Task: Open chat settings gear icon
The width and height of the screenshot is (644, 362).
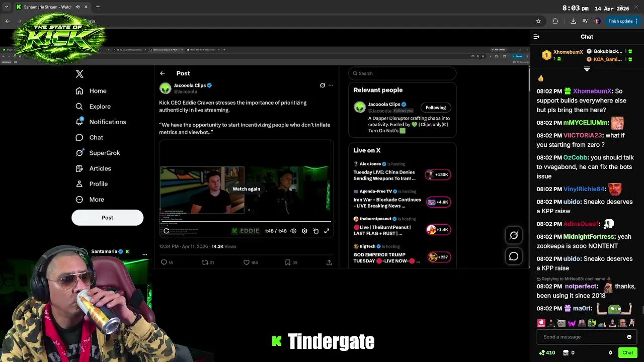Action: [x=610, y=353]
